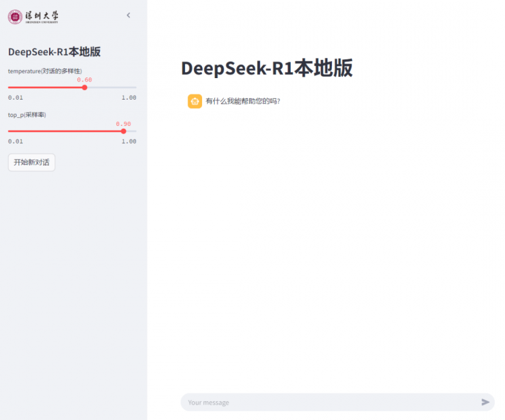Click the orange robot assistant avatar icon

(x=195, y=102)
